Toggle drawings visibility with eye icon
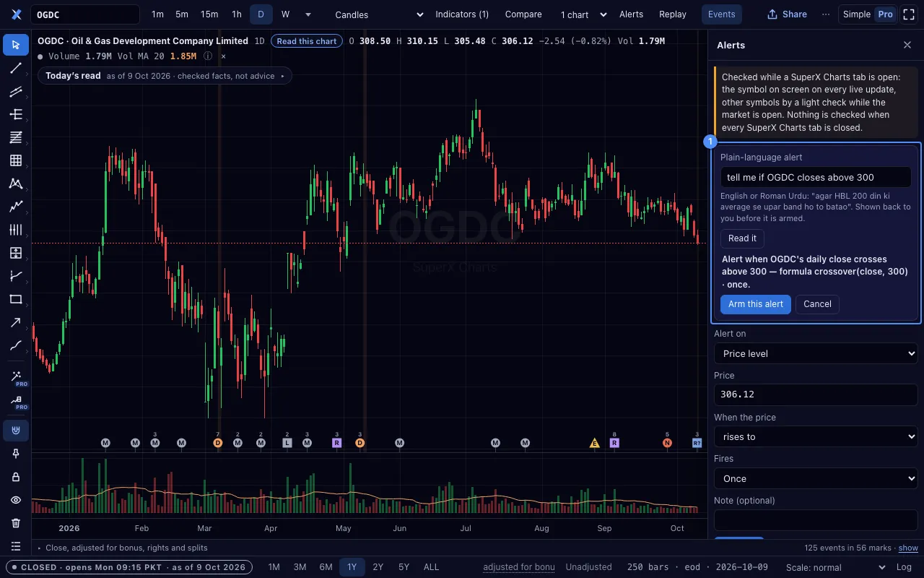The width and height of the screenshot is (924, 578). coord(16,500)
